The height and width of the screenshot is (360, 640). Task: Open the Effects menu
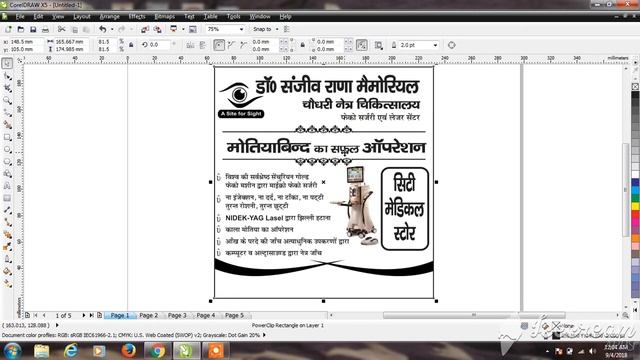click(137, 16)
